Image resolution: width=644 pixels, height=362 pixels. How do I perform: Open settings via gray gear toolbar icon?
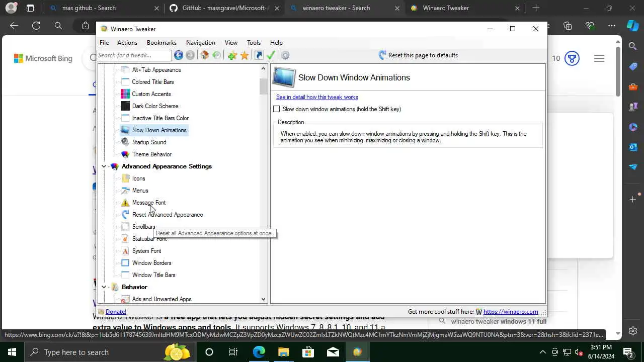[285, 55]
